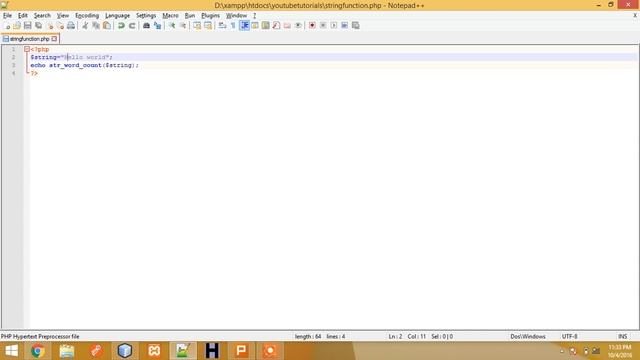This screenshot has width=640, height=360.
Task: Toggle synchronize vertical scrolling
Action: [197, 25]
